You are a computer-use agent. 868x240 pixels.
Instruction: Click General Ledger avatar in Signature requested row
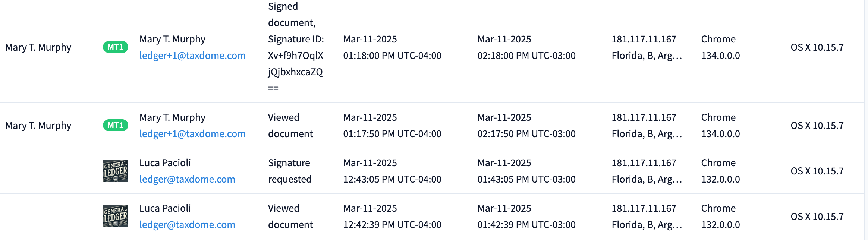[116, 171]
